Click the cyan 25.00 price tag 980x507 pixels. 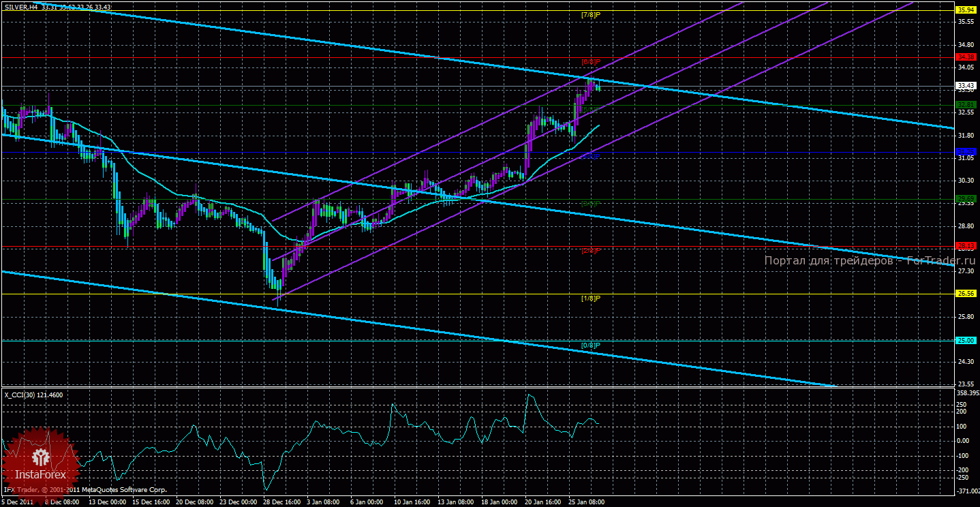(x=966, y=340)
